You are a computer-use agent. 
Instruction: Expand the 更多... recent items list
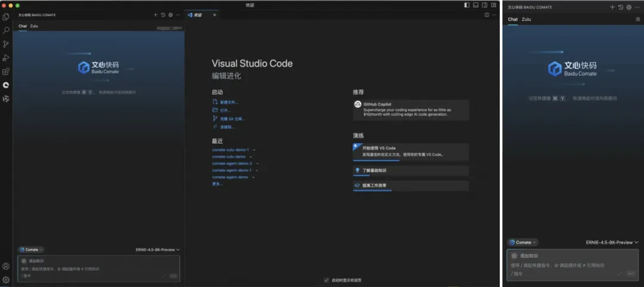pos(218,184)
